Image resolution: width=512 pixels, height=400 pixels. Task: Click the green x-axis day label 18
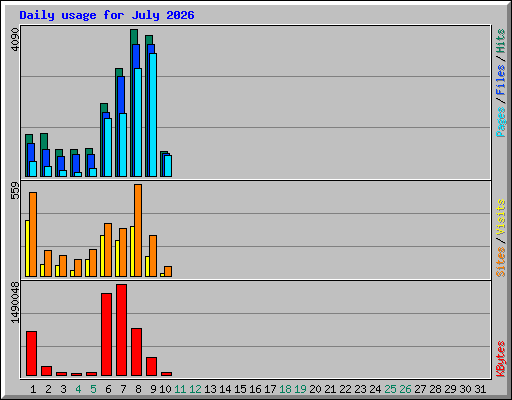285,389
